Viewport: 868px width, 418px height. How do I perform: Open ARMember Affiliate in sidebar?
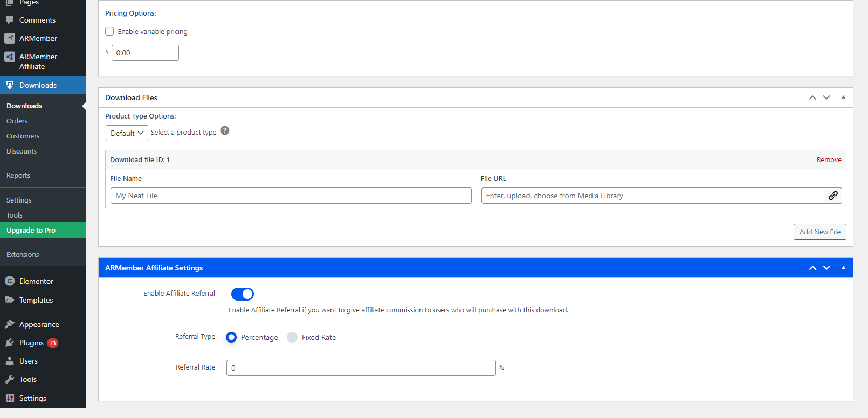tap(43, 61)
